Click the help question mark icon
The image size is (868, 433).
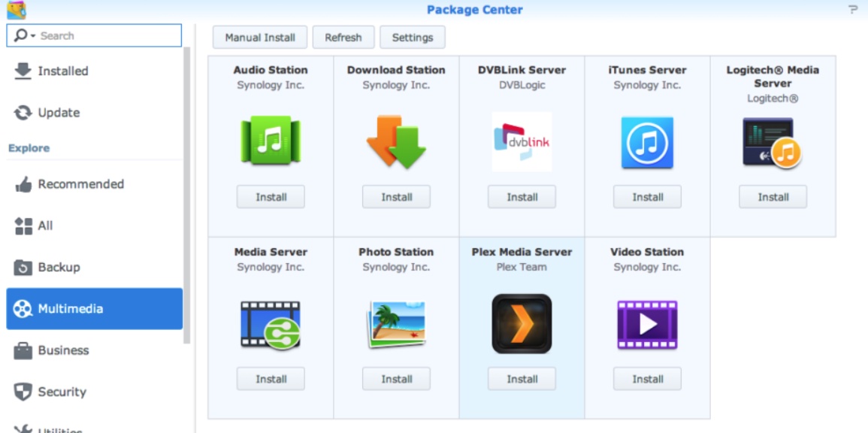pos(853,10)
